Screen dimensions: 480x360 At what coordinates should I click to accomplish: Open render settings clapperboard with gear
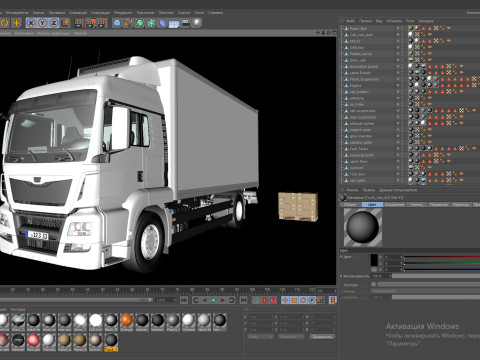tap(102, 23)
